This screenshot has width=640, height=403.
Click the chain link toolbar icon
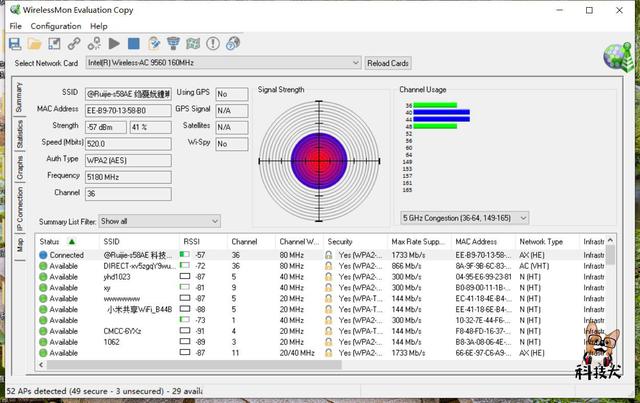[74, 44]
